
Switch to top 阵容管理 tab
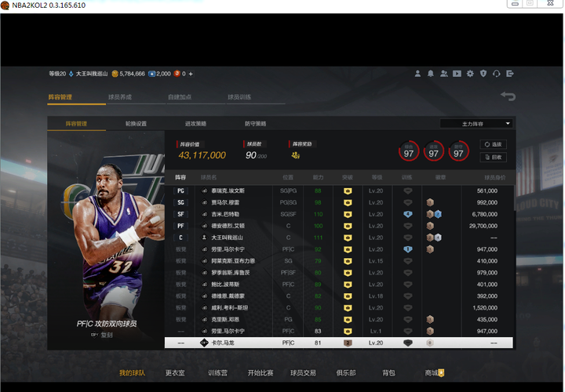[60, 97]
